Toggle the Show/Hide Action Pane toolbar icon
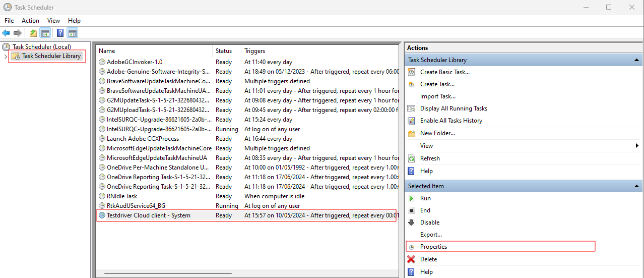644x278 pixels. (73, 33)
